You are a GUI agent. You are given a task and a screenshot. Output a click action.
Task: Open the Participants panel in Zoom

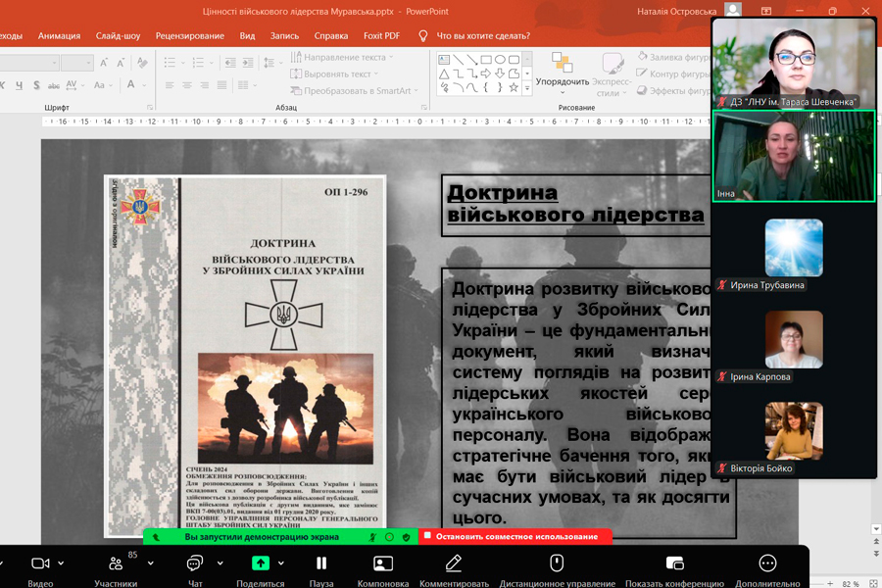pos(116,563)
